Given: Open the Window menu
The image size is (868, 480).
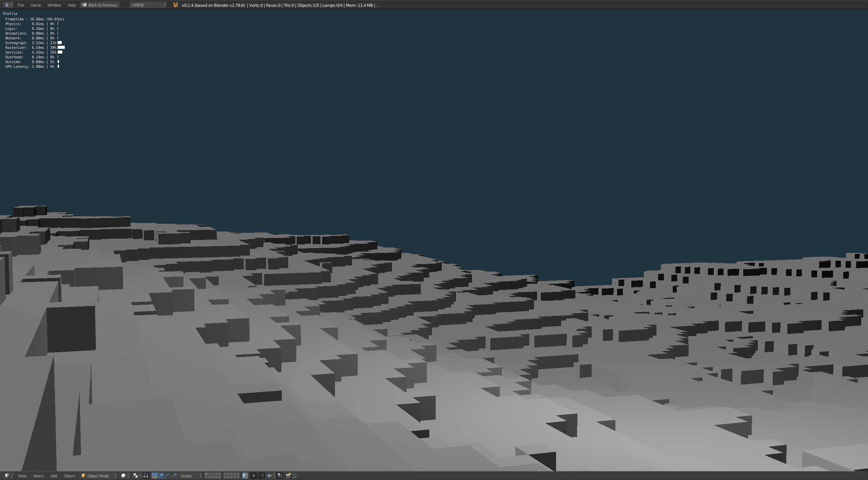Looking at the screenshot, I should (x=54, y=5).
